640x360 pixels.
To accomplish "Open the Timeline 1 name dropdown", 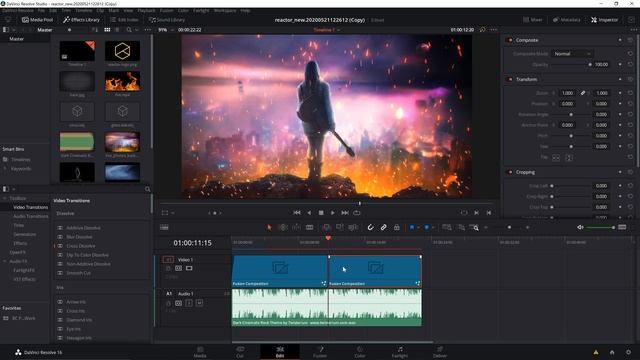I will (x=327, y=30).
